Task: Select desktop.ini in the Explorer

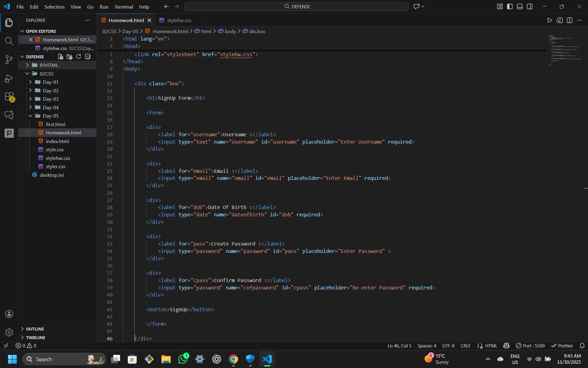Action: tap(51, 175)
